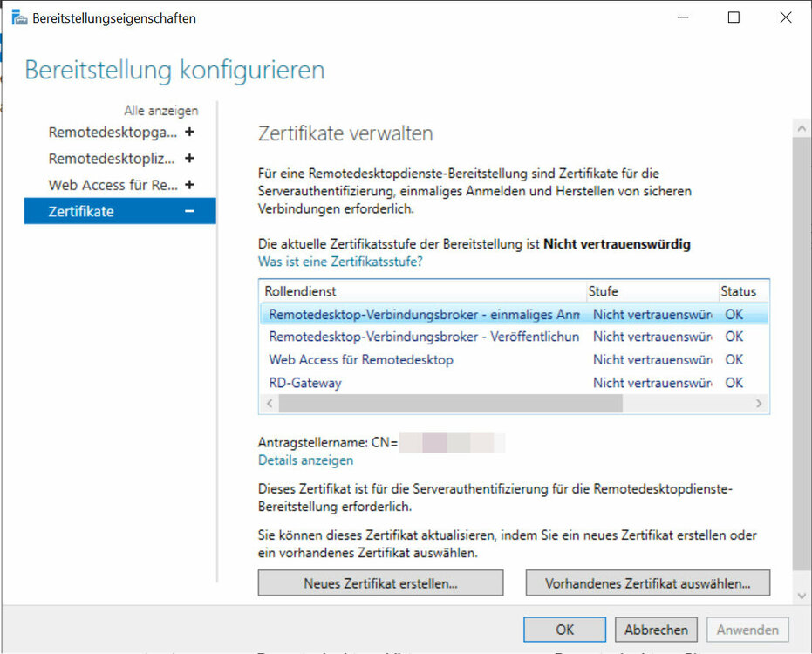The image size is (812, 654).
Task: Click 'Neues Zertifikat erstellen...' button
Action: pos(380,583)
